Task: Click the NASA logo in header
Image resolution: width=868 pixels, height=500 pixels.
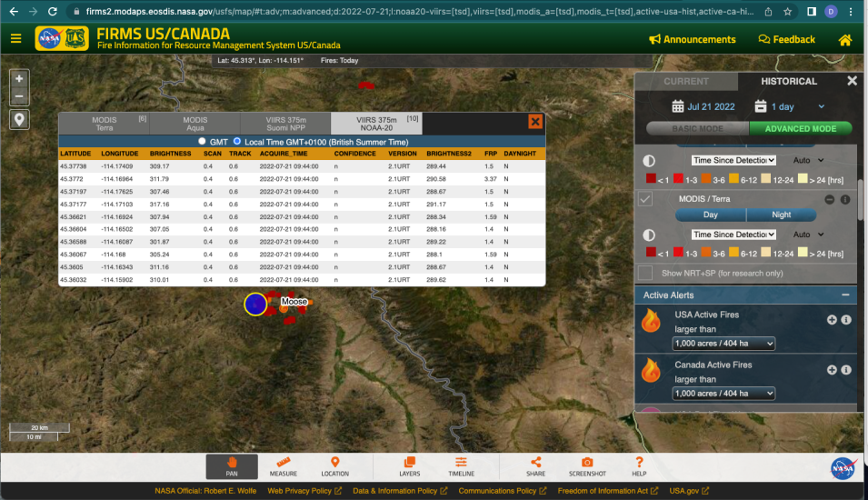Action: pos(49,39)
